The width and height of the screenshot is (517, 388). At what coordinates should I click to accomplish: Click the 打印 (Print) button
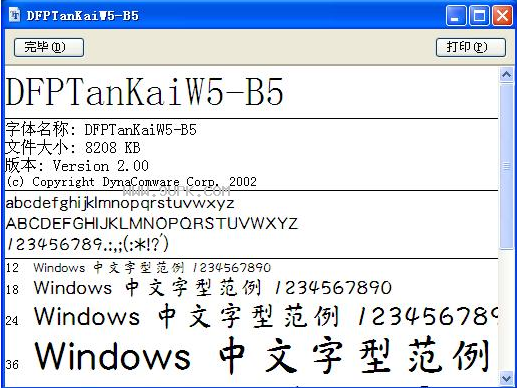point(471,47)
